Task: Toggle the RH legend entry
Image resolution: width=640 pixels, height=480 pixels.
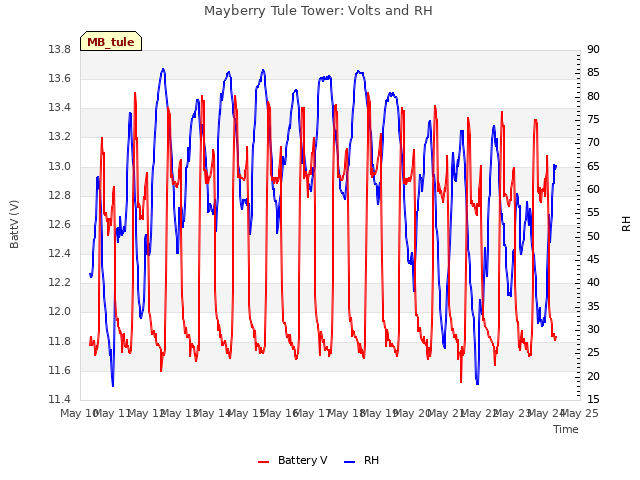Action: (362, 460)
